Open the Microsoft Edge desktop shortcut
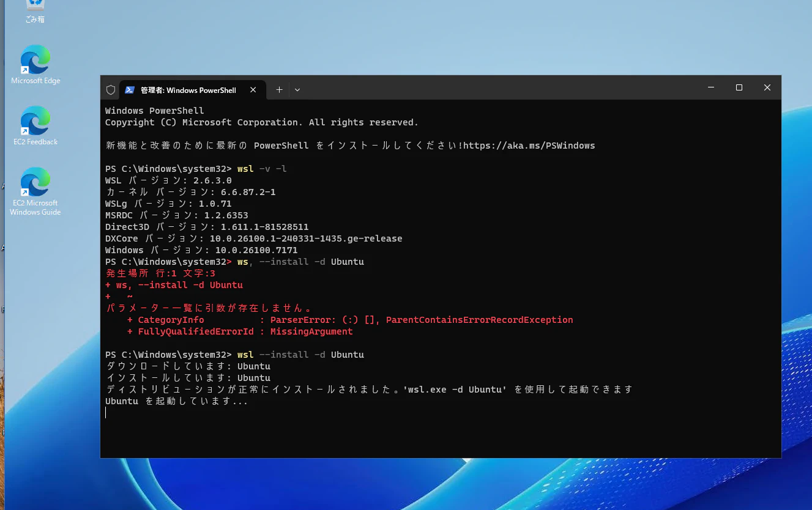The image size is (812, 510). (35, 64)
